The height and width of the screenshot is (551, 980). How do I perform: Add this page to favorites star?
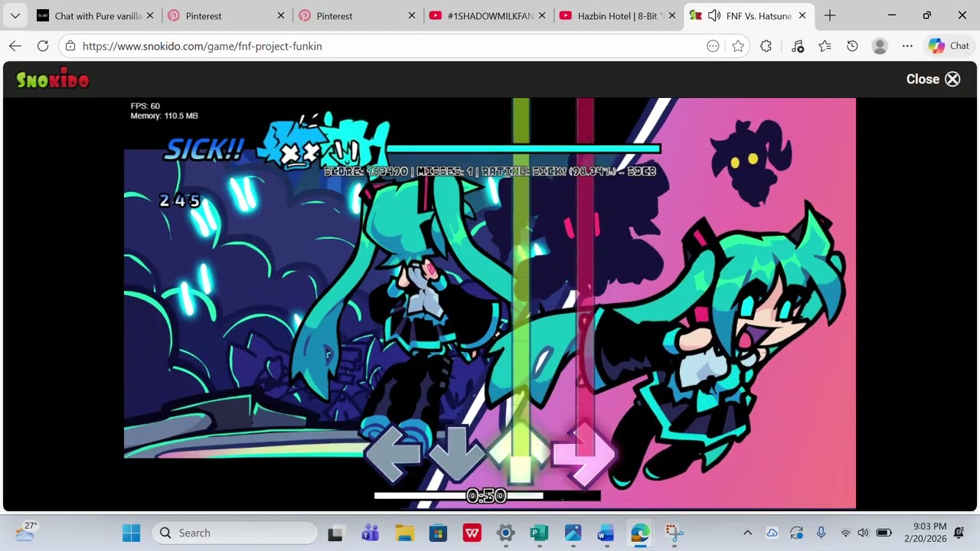738,46
